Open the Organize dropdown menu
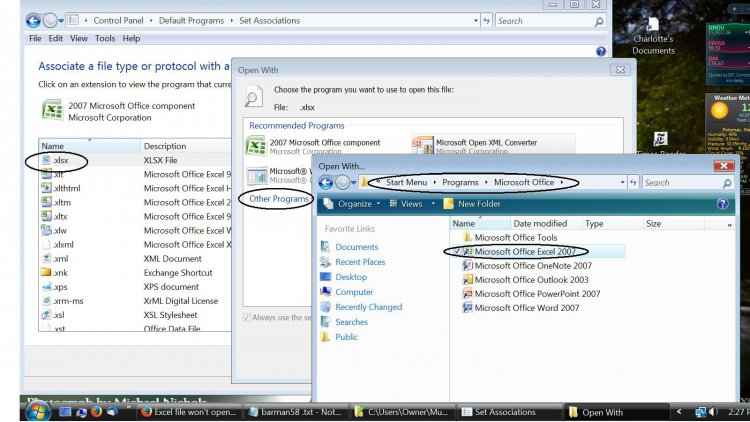Image resolution: width=750 pixels, height=422 pixels. [x=353, y=204]
